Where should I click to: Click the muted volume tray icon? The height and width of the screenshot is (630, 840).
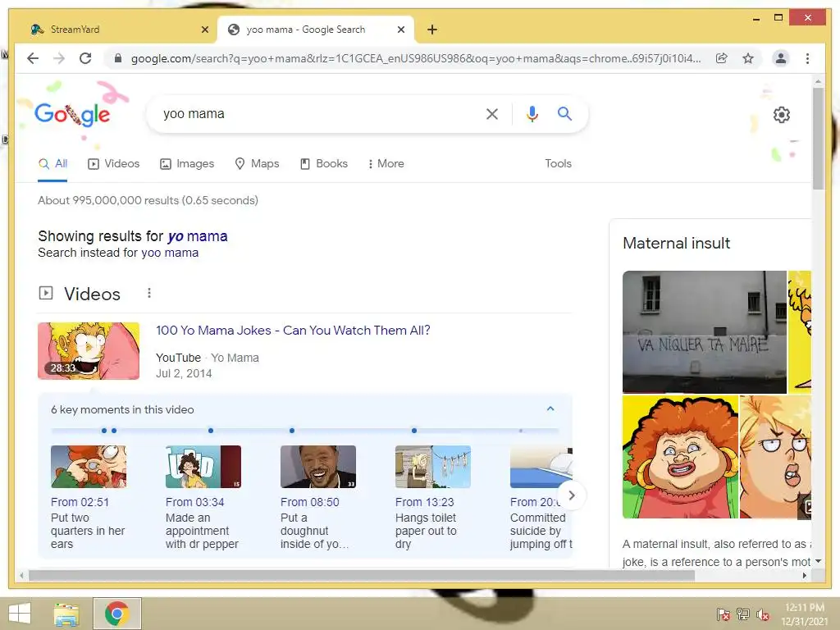[763, 614]
